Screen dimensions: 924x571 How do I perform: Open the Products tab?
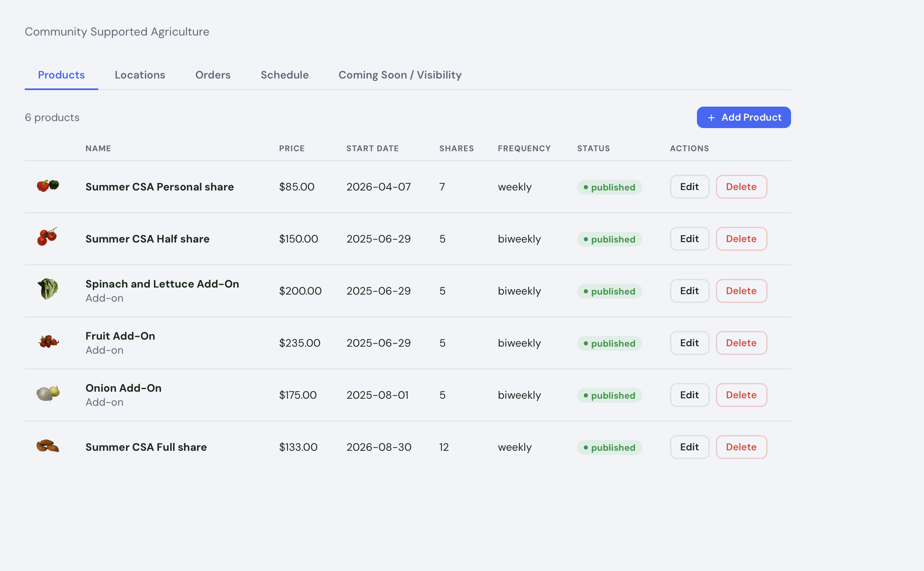[x=61, y=75]
